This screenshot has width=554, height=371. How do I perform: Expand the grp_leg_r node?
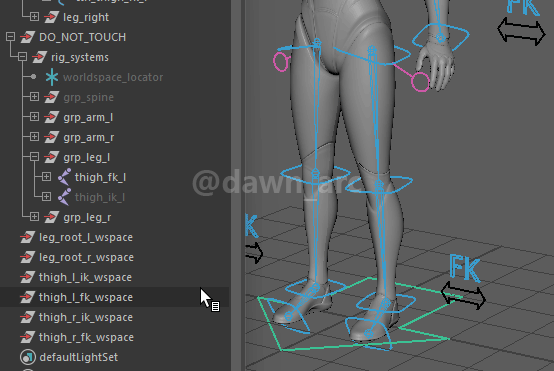[34, 217]
